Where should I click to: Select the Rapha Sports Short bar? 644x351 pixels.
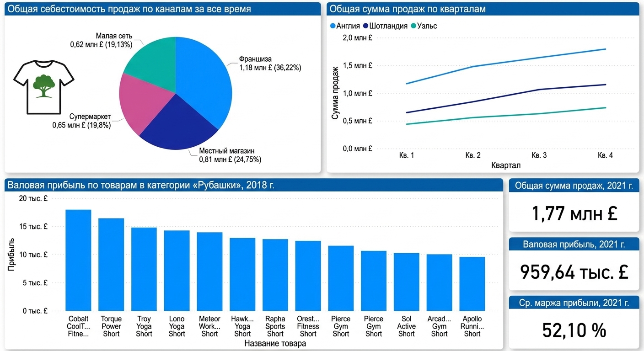[x=275, y=275]
